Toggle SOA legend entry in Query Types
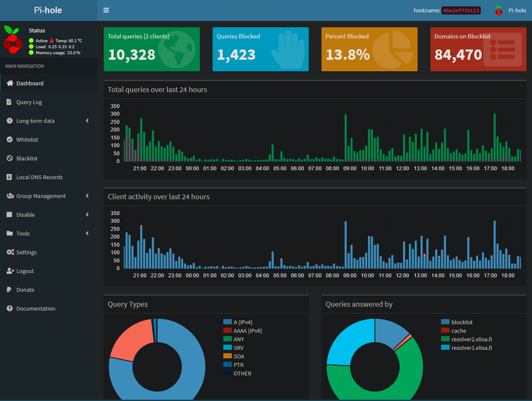 coord(234,356)
